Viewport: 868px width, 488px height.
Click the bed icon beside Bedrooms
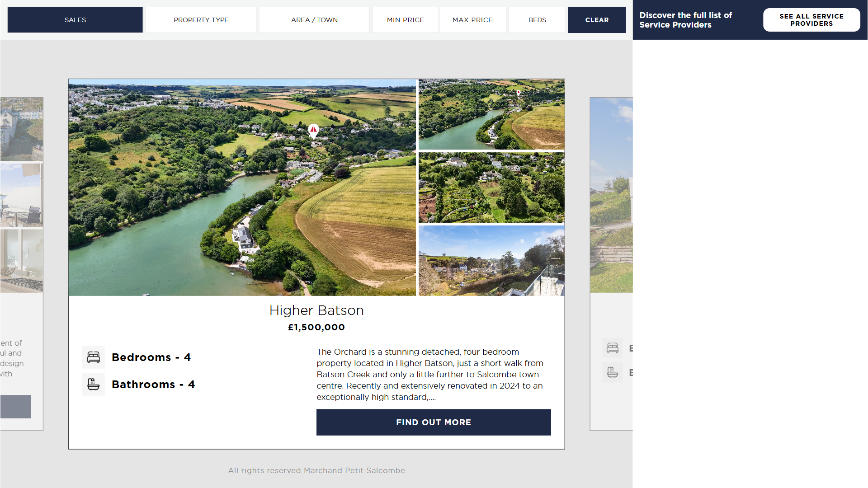coord(94,357)
